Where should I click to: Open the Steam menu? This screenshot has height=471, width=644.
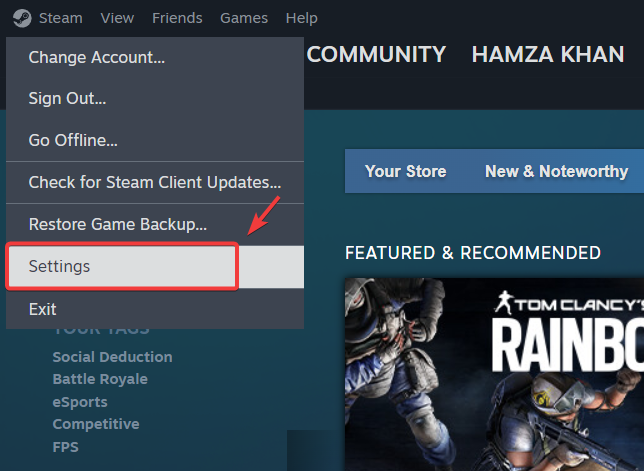60,18
